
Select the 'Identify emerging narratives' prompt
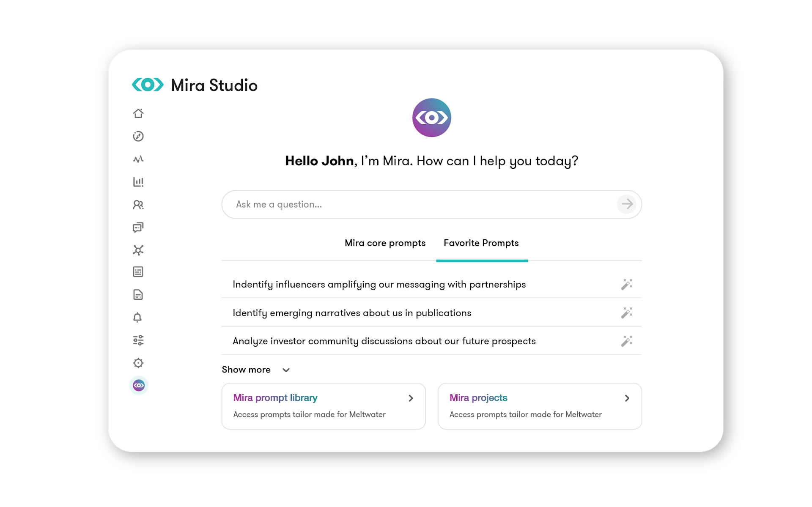352,313
